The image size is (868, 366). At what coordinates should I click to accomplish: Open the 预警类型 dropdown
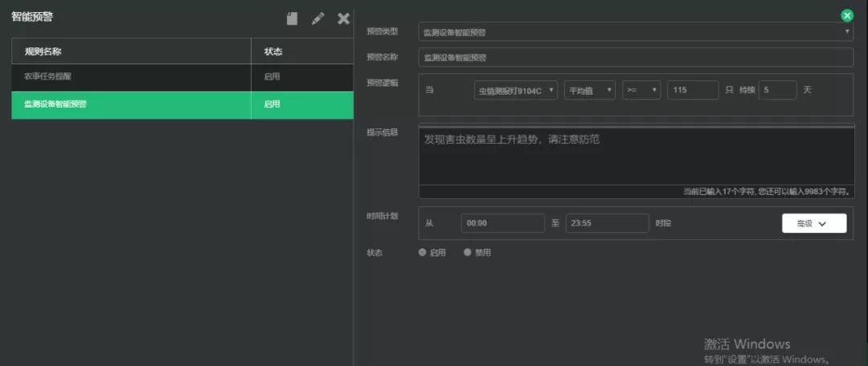click(x=635, y=32)
